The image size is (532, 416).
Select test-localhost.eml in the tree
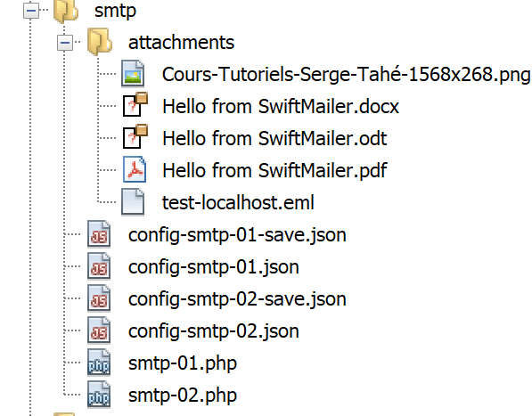point(238,202)
